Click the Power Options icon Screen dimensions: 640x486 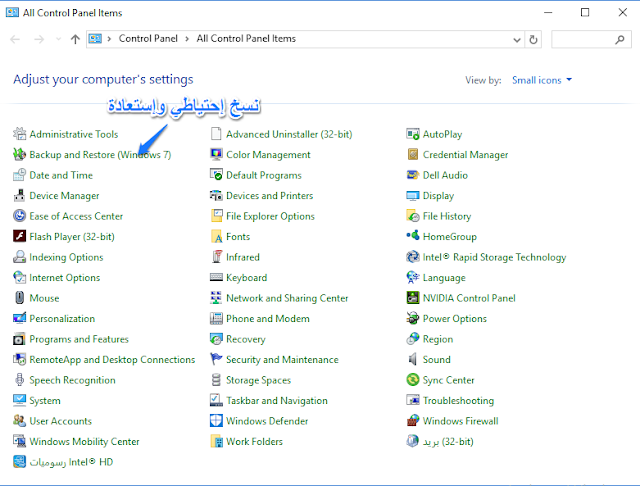413,318
